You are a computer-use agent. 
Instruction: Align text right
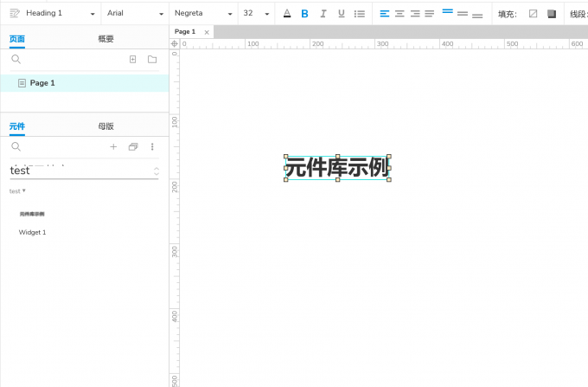(x=415, y=14)
